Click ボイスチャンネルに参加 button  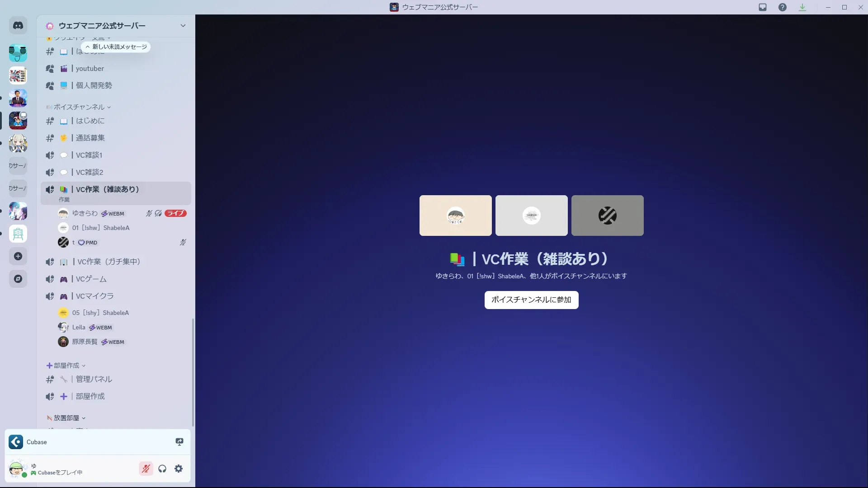[531, 300]
